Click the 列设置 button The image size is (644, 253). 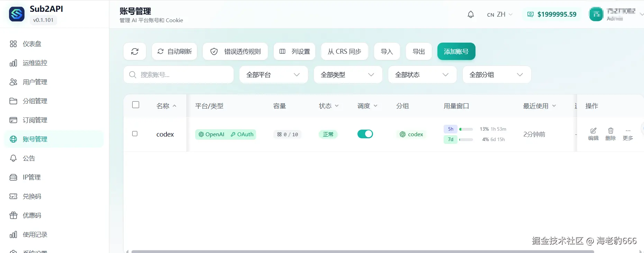pyautogui.click(x=294, y=52)
